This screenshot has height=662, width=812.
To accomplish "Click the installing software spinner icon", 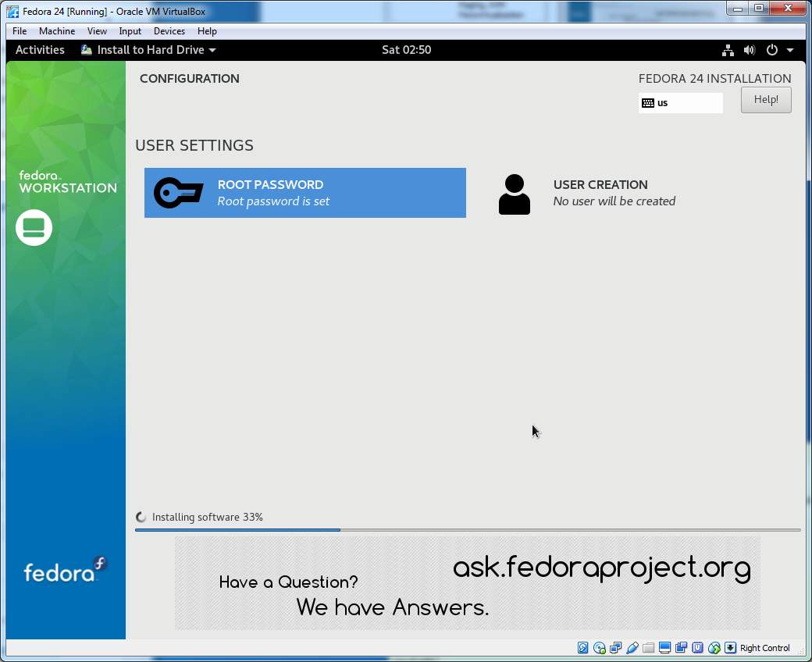I will tap(141, 517).
